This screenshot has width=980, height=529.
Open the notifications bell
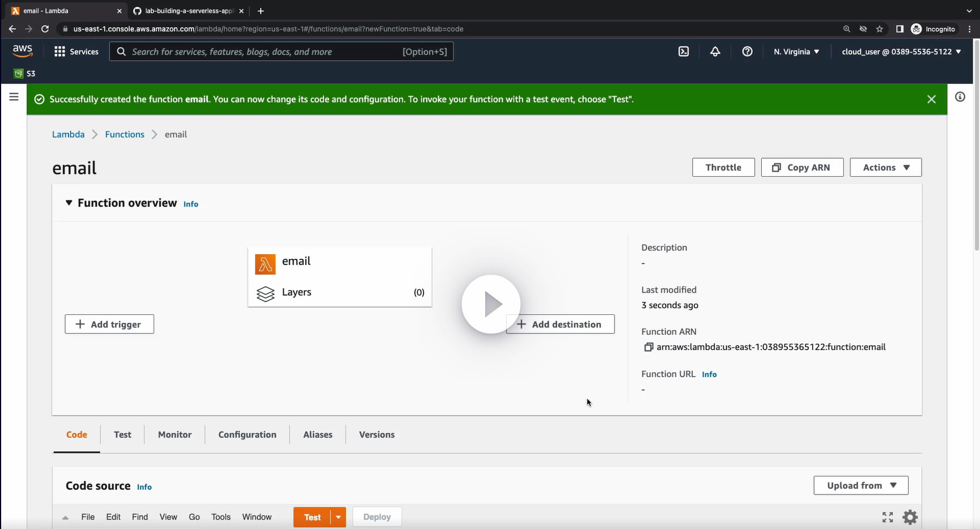pos(715,52)
